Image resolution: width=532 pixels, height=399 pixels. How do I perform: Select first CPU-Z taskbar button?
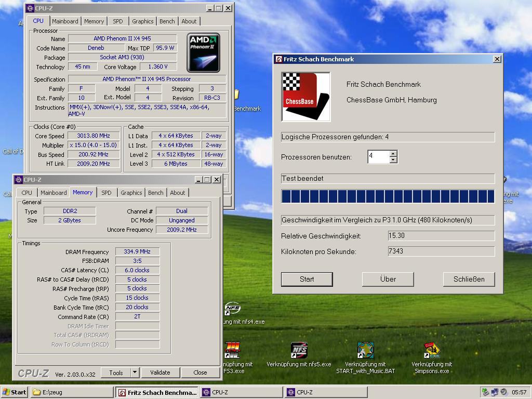[241, 392]
